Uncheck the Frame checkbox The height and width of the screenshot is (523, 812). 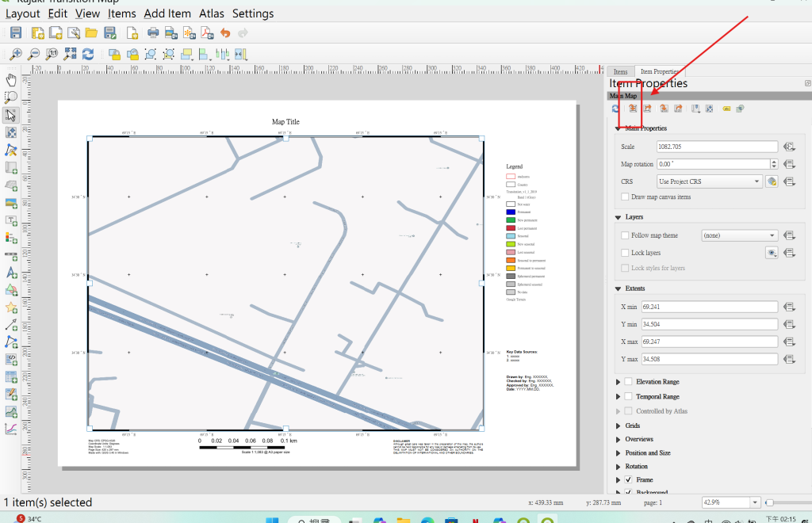[x=628, y=480]
